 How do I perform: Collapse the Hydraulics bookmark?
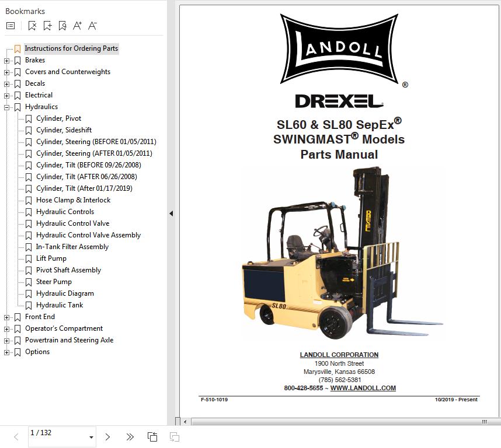click(6, 107)
